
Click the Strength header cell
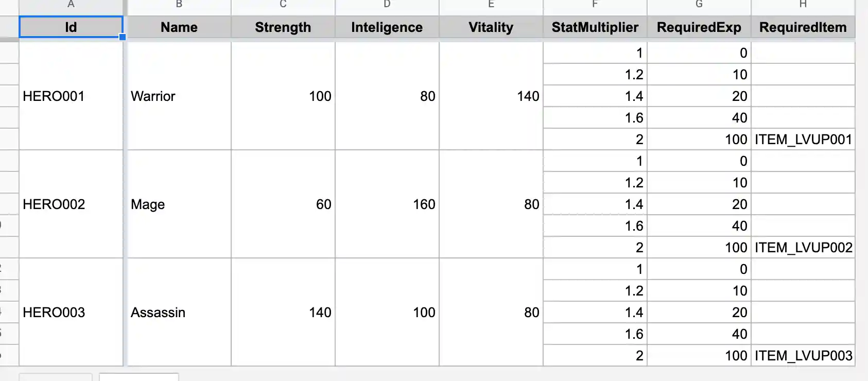[x=283, y=27]
